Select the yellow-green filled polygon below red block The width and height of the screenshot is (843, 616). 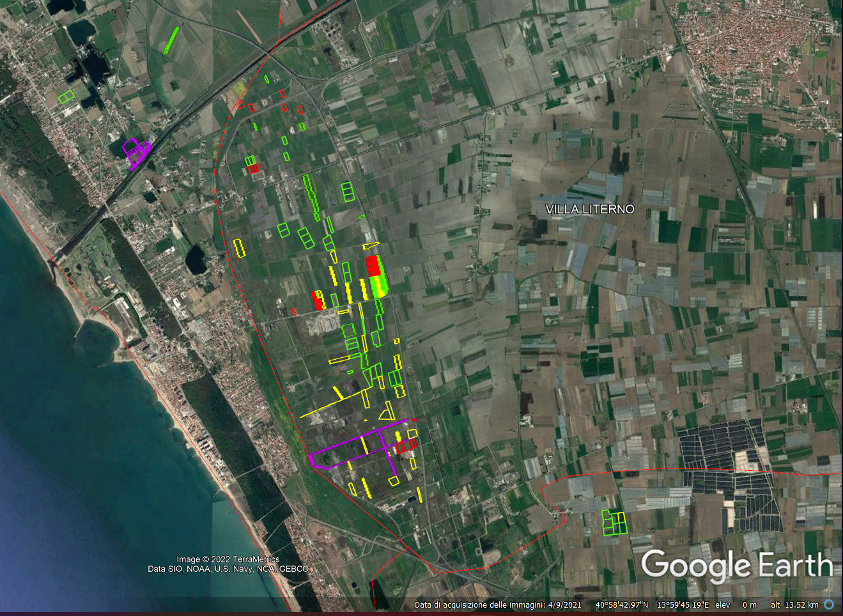[x=379, y=286]
